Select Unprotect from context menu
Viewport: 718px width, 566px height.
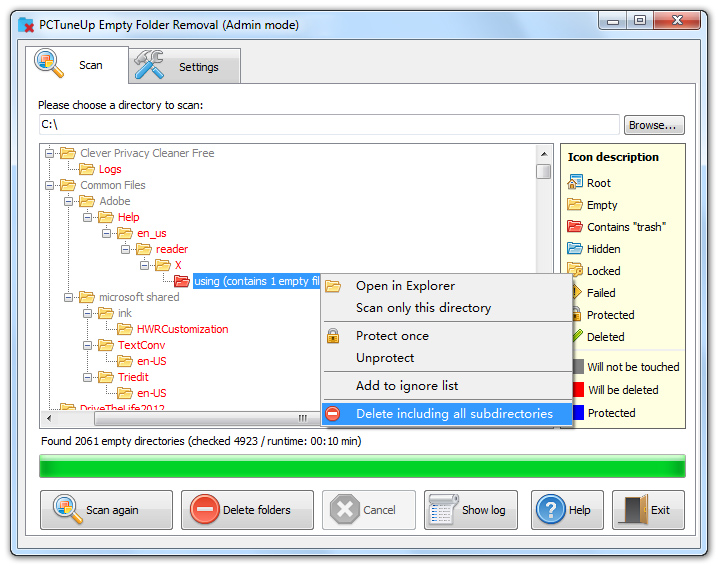(447, 358)
